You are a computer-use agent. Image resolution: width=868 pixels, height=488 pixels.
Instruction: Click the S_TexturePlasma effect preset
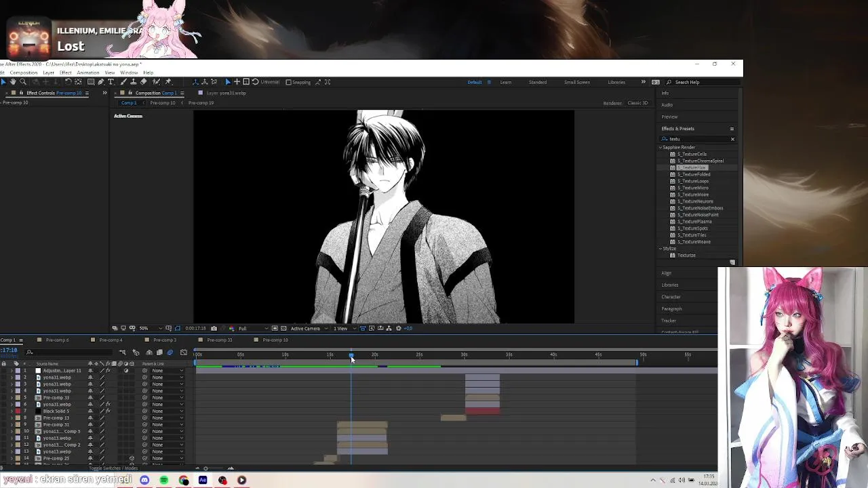[x=694, y=222]
